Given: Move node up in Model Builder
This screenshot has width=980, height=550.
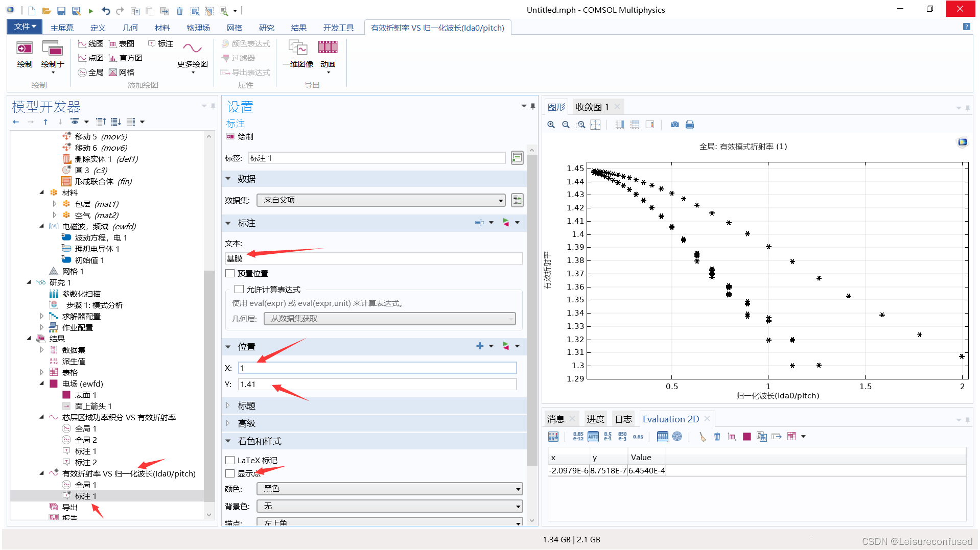Looking at the screenshot, I should click(45, 122).
